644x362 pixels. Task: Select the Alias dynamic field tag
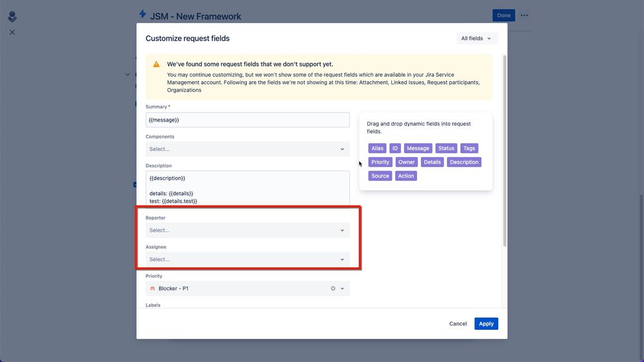point(377,148)
